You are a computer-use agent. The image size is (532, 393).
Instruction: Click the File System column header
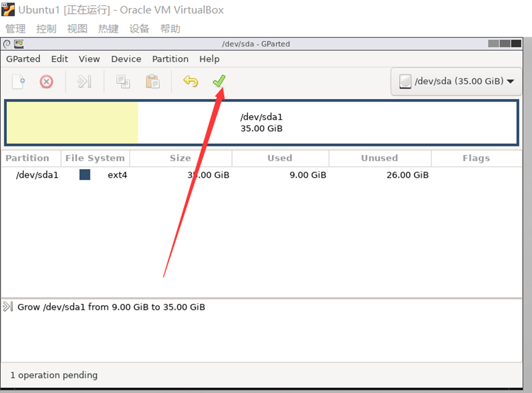[95, 158]
